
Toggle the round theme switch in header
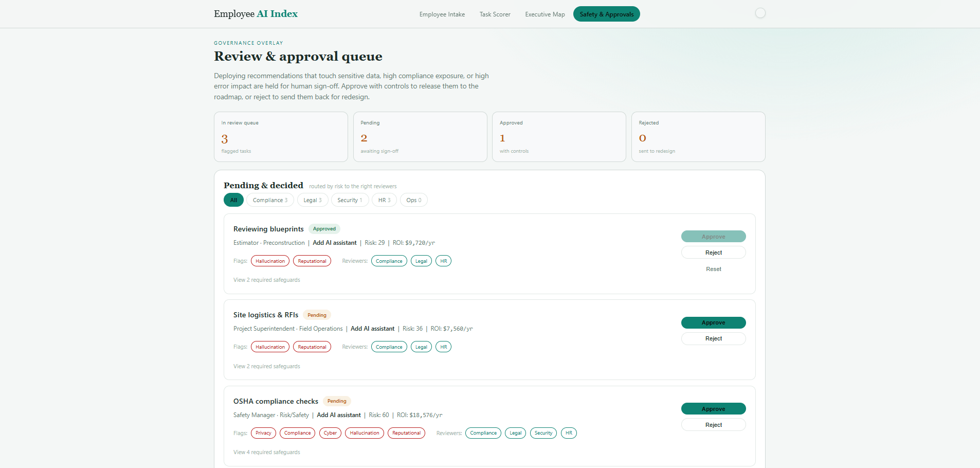coord(760,13)
